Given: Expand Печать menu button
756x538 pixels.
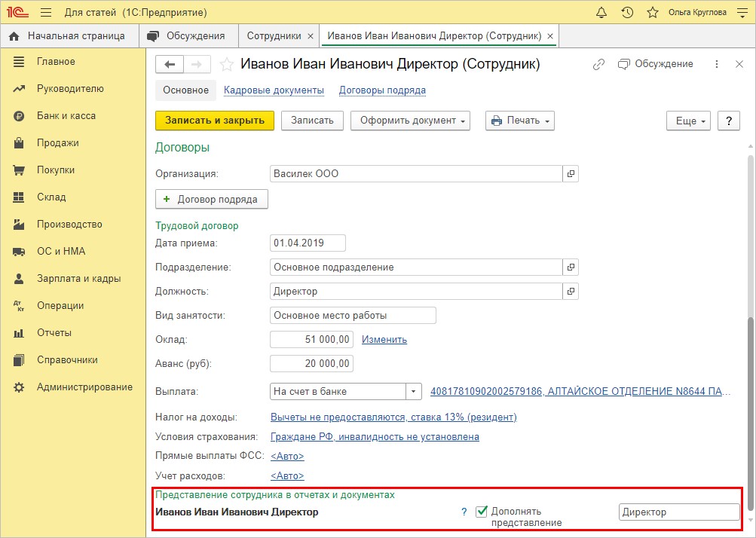Looking at the screenshot, I should [520, 121].
